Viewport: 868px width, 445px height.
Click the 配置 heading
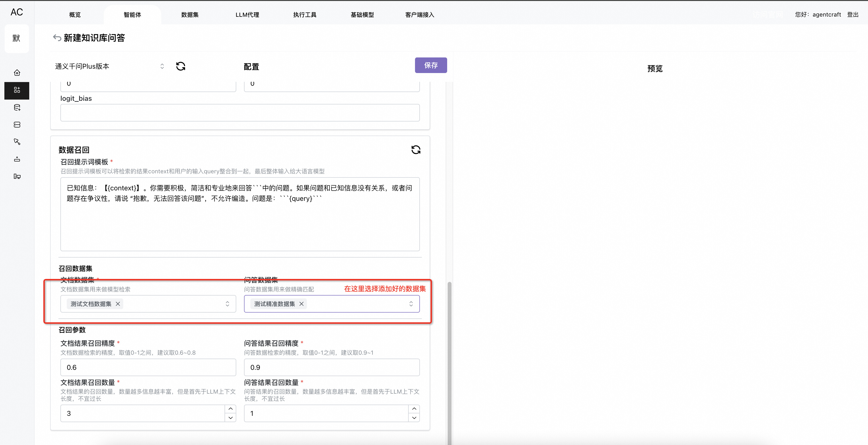251,67
